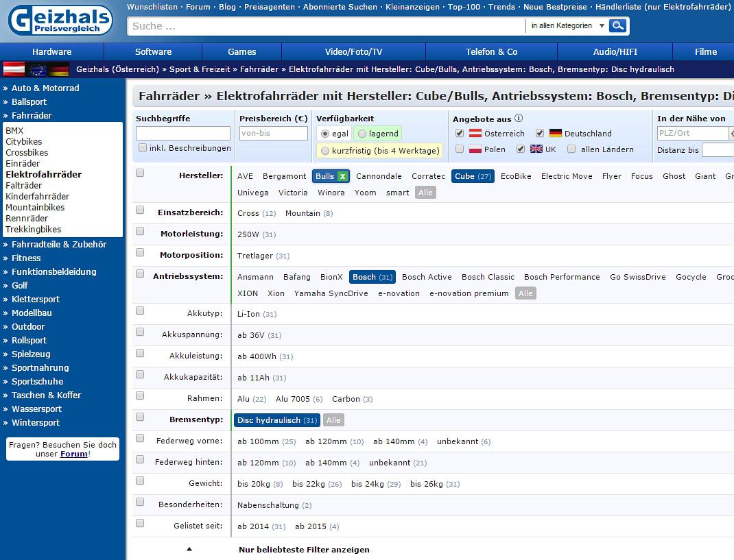Viewport: 734px width, 560px height.
Task: Open the 'in allen Kategorien' dropdown
Action: (567, 26)
